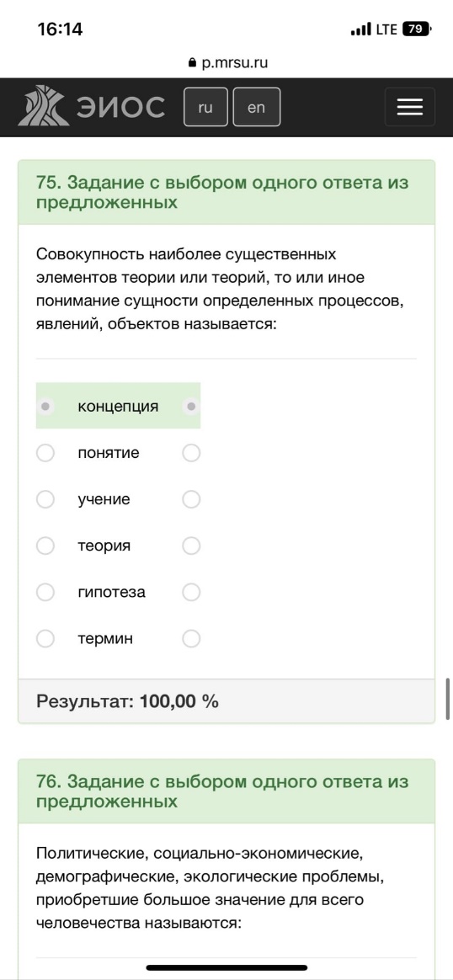Switch site language to en
The image size is (453, 980).
click(256, 107)
